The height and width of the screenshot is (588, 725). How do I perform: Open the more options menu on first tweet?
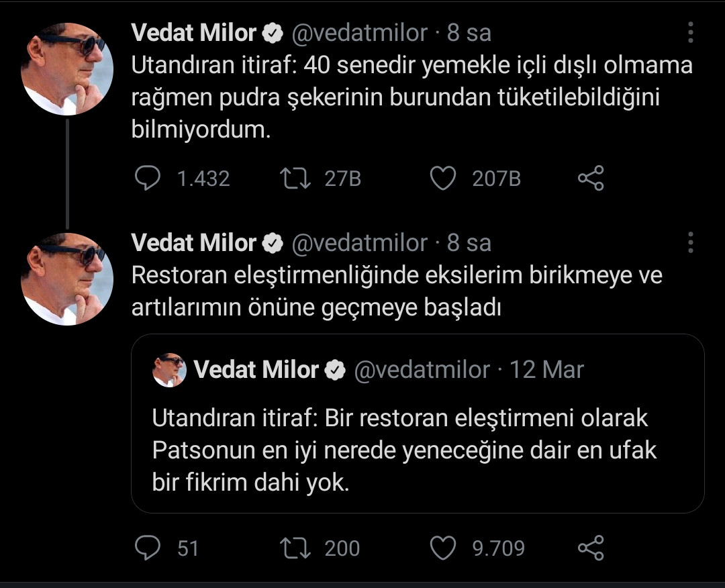click(x=689, y=32)
